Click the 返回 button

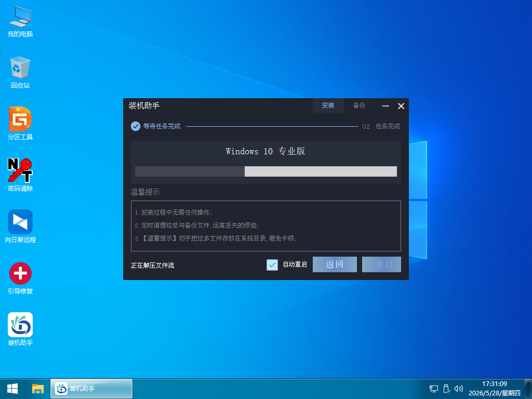335,264
